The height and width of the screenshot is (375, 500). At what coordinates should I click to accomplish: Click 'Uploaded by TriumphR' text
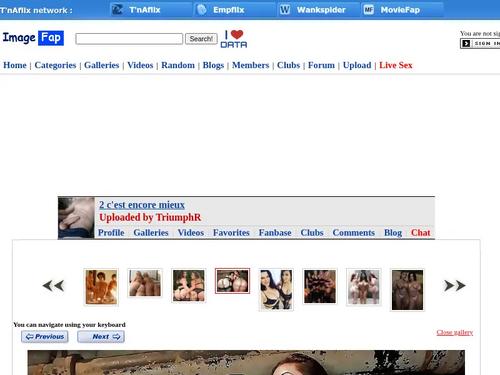coord(150,217)
